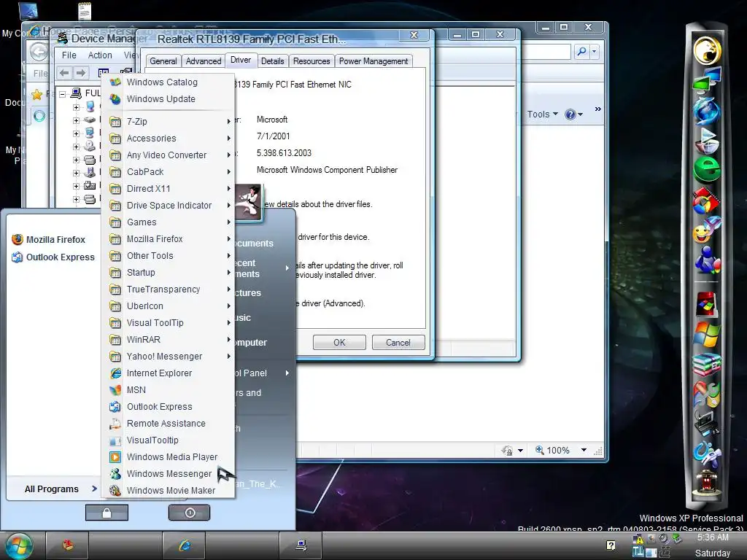Click OK in the Realtek properties dialog

coord(339,343)
